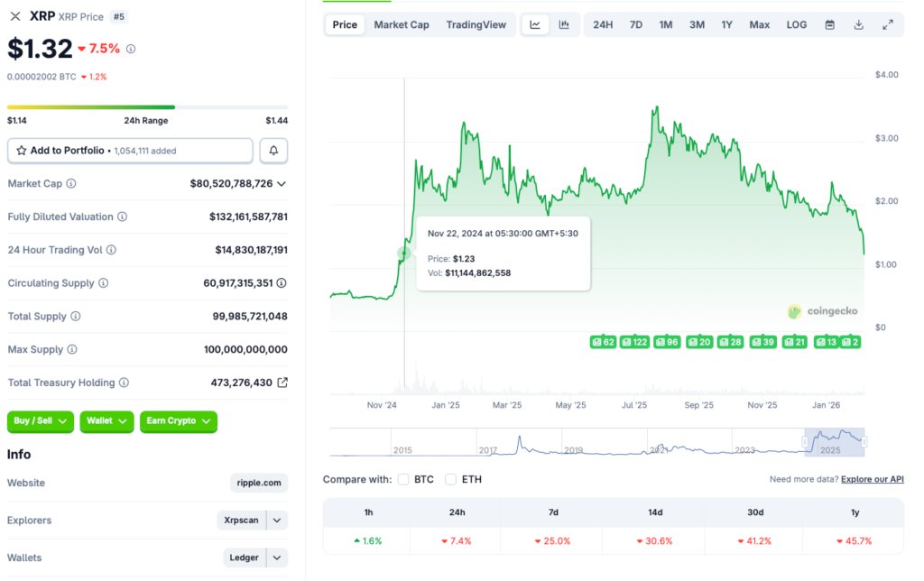This screenshot has width=924, height=581.
Task: Click the Earn Crypto button
Action: point(178,421)
